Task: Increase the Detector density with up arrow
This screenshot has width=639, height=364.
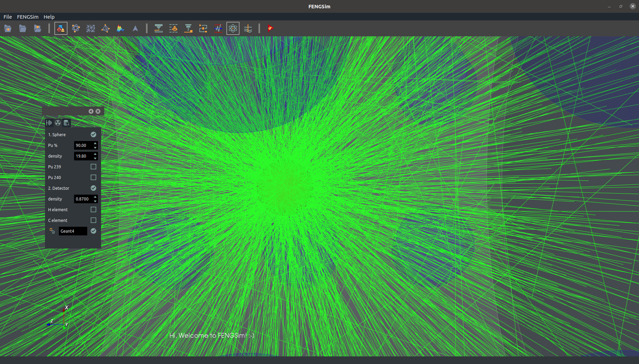Action: (95, 197)
